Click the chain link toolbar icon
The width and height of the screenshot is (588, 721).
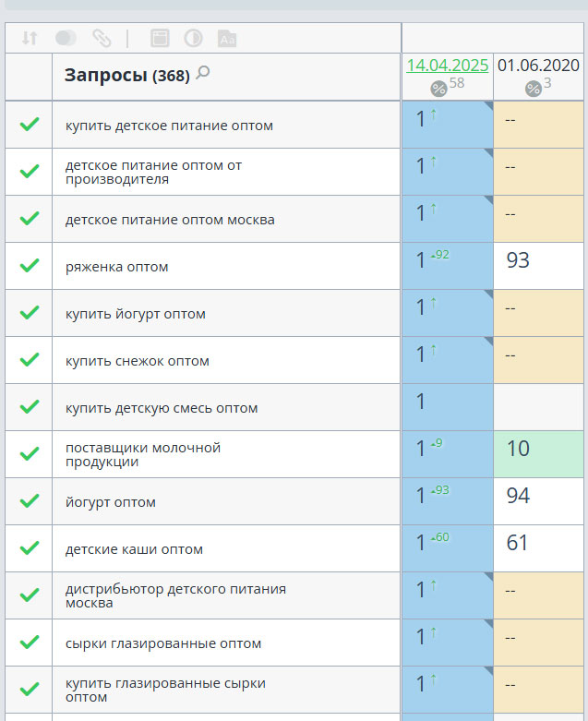coord(102,38)
